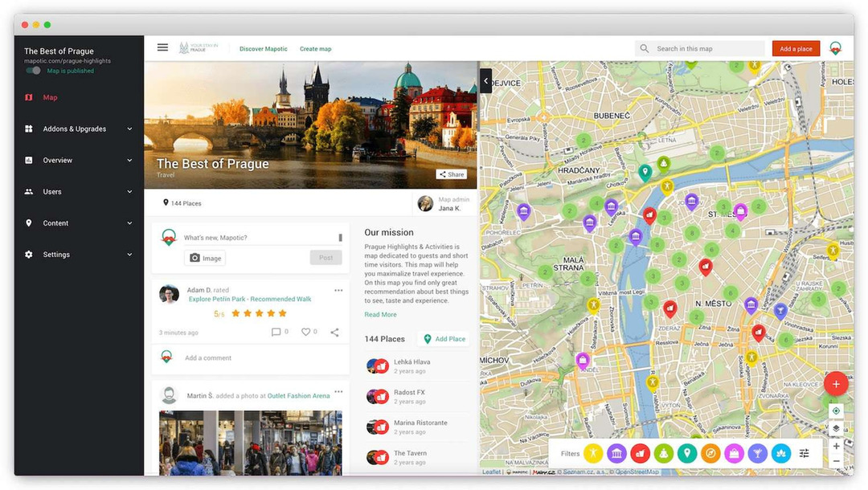The image size is (868, 490).
Task: Click the Add a comment field
Action: 208,357
